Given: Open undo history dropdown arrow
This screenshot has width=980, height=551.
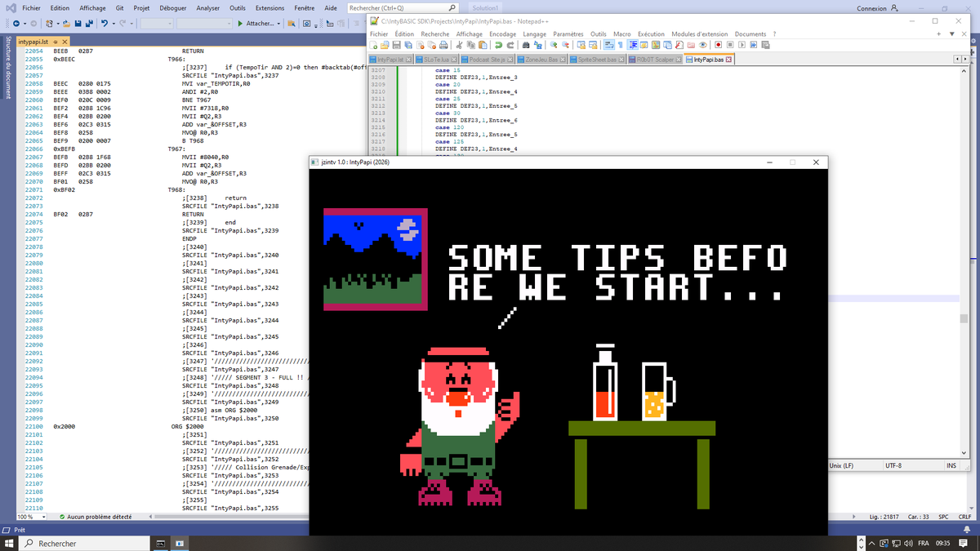Looking at the screenshot, I should click(x=114, y=24).
